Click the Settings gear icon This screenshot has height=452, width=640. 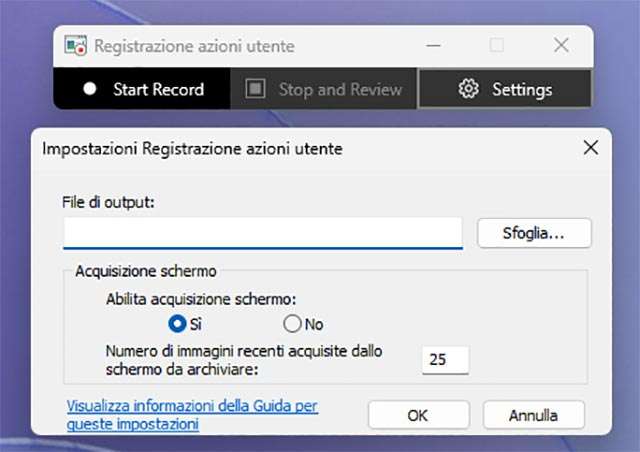click(468, 89)
